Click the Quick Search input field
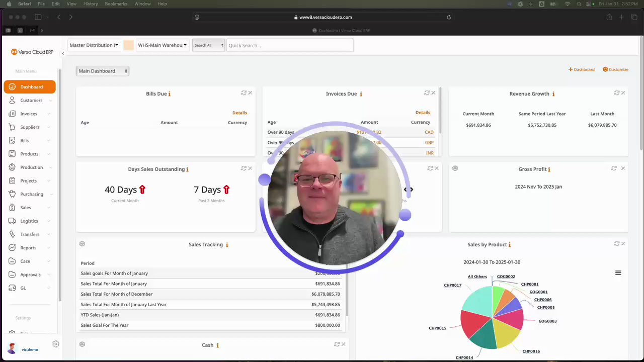Viewport: 644px width, 362px height. point(290,45)
